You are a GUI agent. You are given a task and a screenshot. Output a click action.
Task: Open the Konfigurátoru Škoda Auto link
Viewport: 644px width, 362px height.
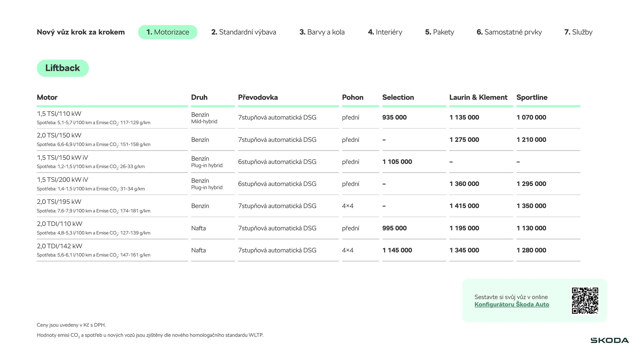coord(511,304)
